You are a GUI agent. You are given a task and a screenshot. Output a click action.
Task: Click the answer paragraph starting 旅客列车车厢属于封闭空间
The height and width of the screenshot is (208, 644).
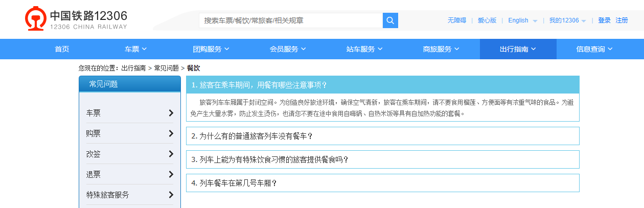[382, 108]
